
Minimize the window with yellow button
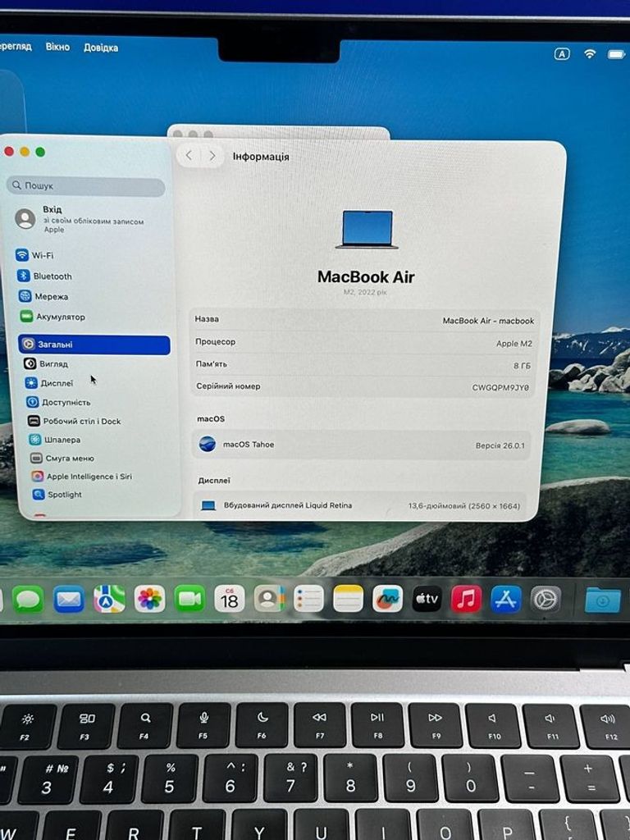[x=25, y=152]
